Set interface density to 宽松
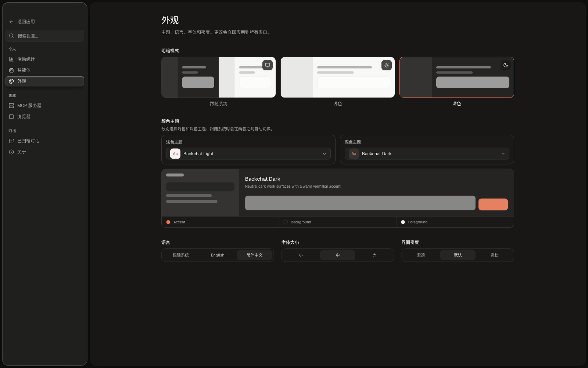Screen dimensions: 588x368 click(495, 255)
